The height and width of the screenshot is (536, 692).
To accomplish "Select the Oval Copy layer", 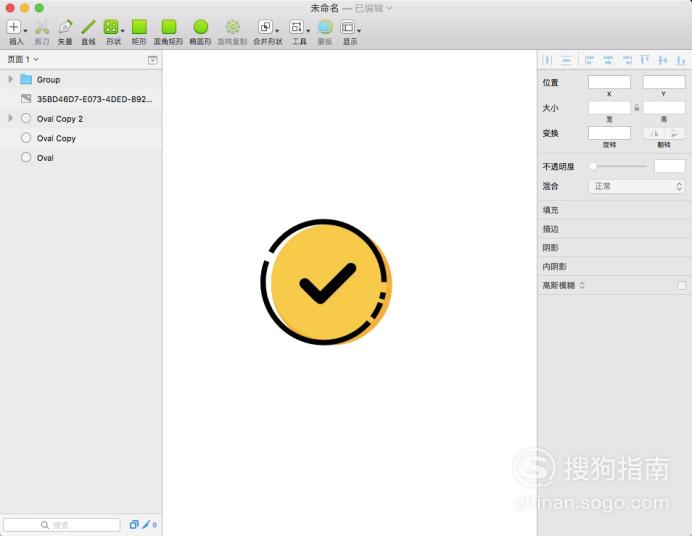I will 81,138.
